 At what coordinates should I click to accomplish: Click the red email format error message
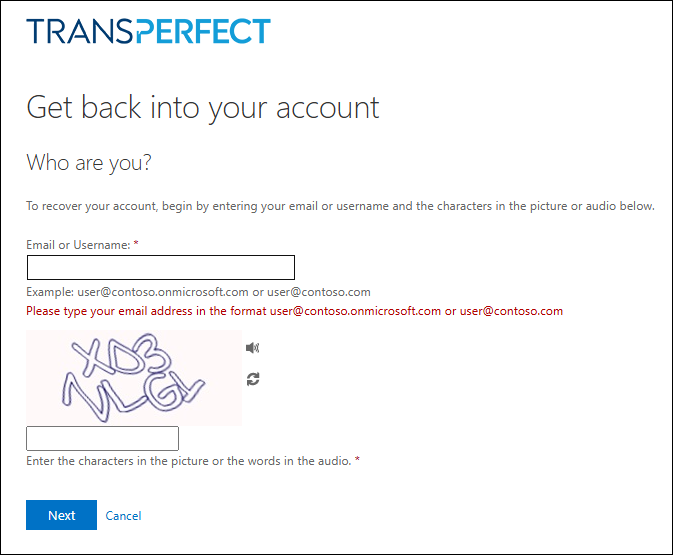click(x=294, y=311)
